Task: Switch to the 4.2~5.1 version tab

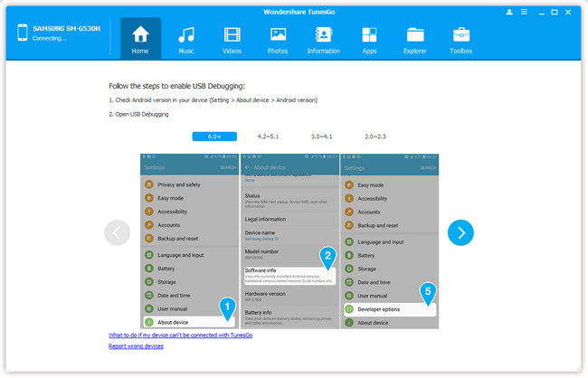Action: click(268, 137)
